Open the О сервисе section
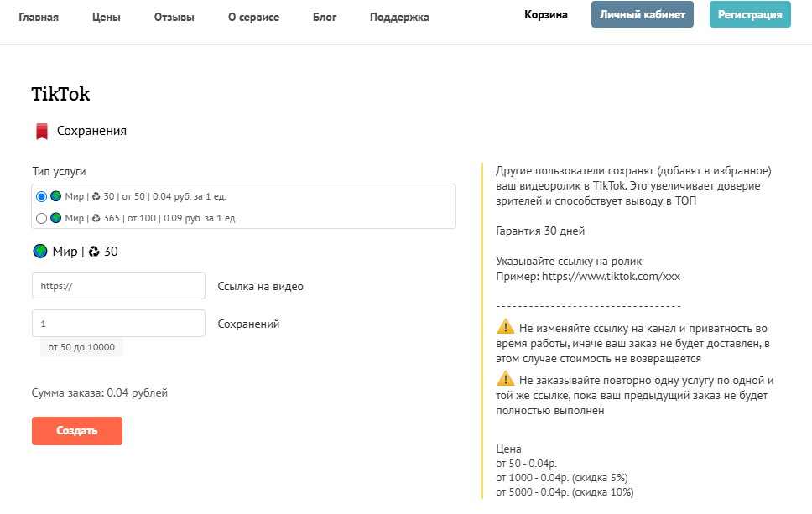This screenshot has width=812, height=514. coord(253,17)
